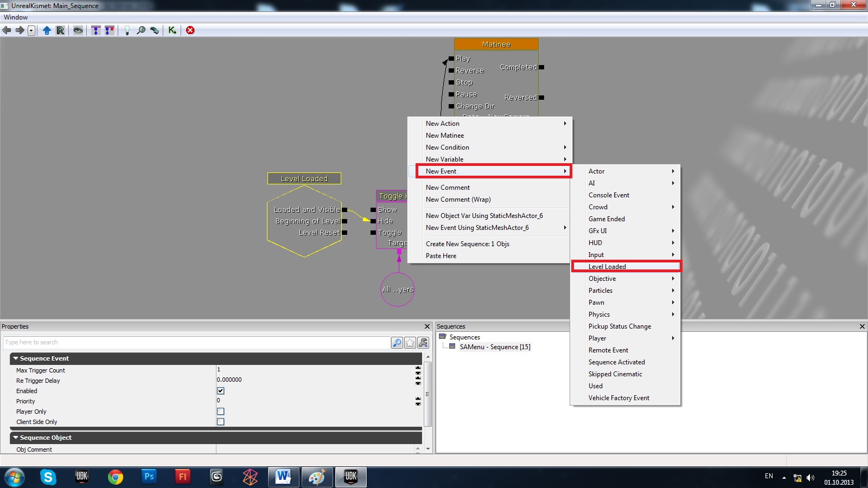
Task: Go forward with the right arrow icon
Action: click(20, 30)
